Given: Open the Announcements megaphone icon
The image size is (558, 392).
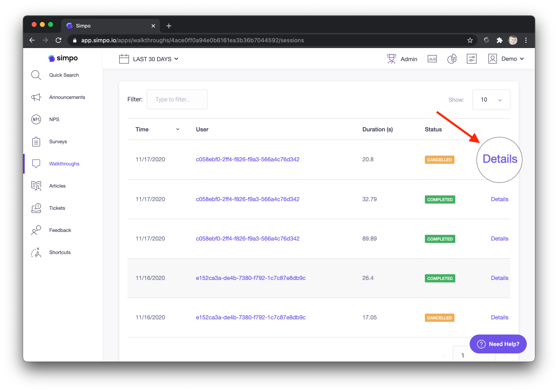Looking at the screenshot, I should 36,97.
